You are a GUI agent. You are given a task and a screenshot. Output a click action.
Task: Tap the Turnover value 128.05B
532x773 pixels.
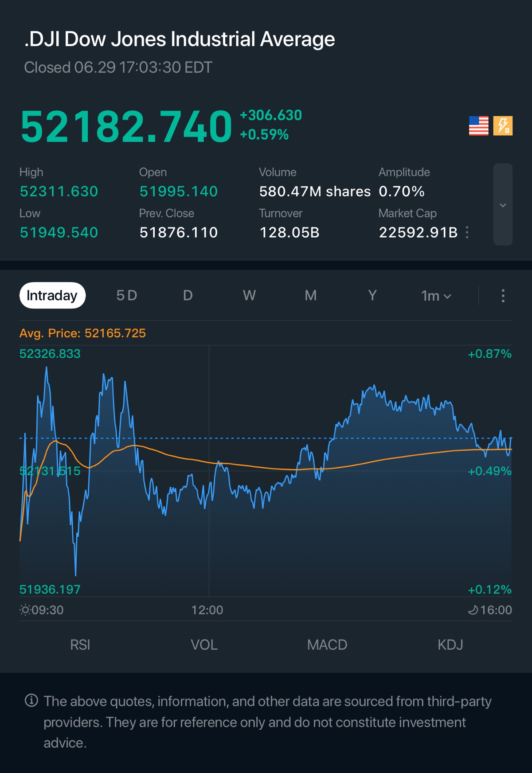(289, 233)
